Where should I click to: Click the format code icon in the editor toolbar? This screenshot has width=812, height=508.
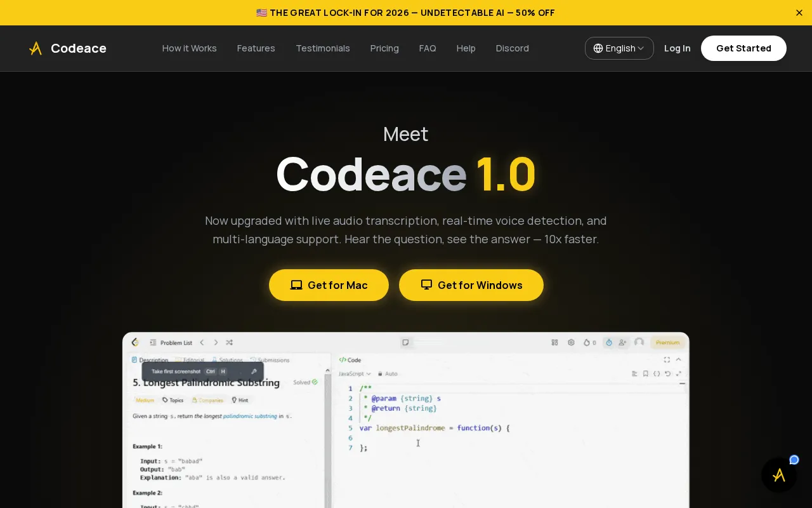(634, 374)
